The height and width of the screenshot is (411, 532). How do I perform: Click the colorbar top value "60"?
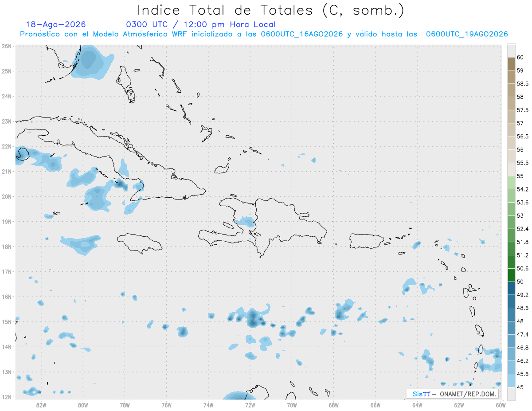(x=520, y=57)
